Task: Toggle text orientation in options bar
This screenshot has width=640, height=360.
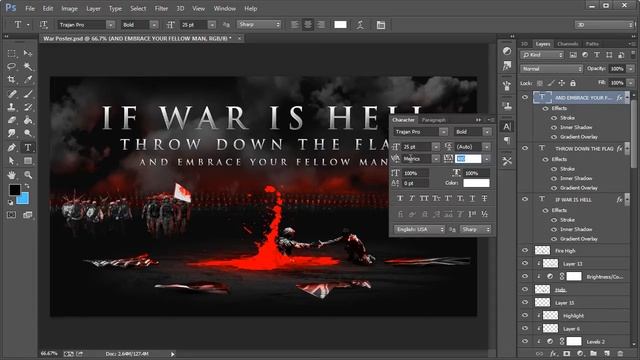Action: pyautogui.click(x=43, y=25)
